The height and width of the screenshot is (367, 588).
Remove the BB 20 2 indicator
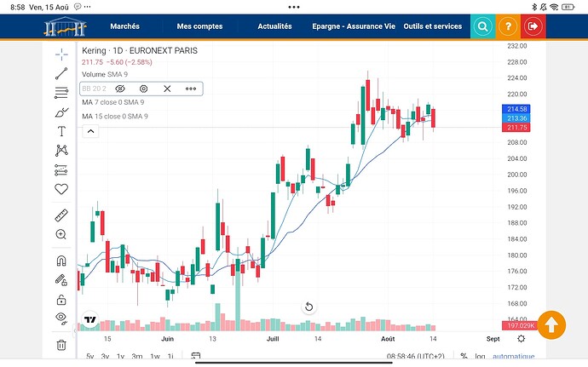coord(167,89)
